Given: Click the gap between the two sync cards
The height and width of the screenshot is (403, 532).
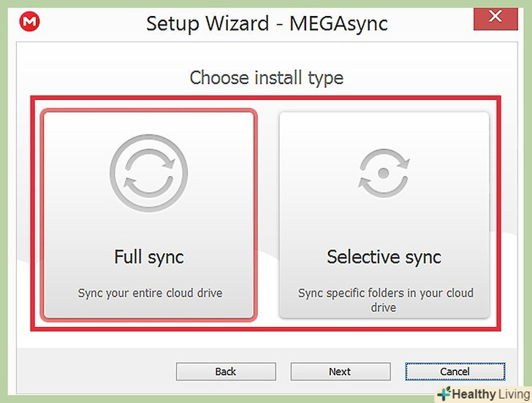Looking at the screenshot, I should tap(267, 215).
